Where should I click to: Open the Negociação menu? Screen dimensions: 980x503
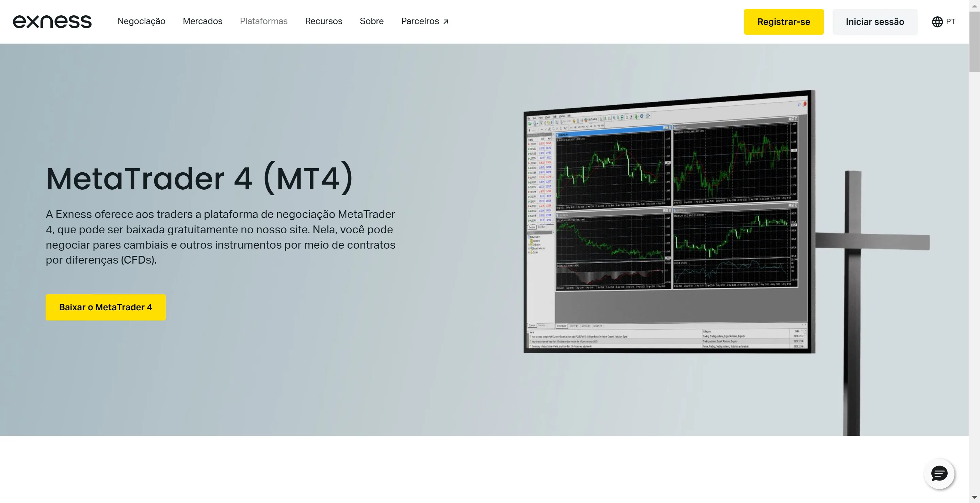[141, 21]
